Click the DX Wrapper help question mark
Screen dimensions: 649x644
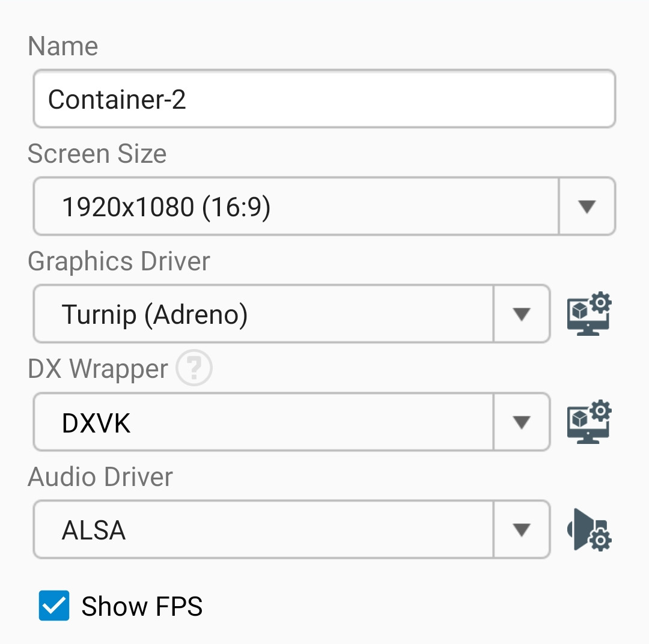tap(193, 369)
